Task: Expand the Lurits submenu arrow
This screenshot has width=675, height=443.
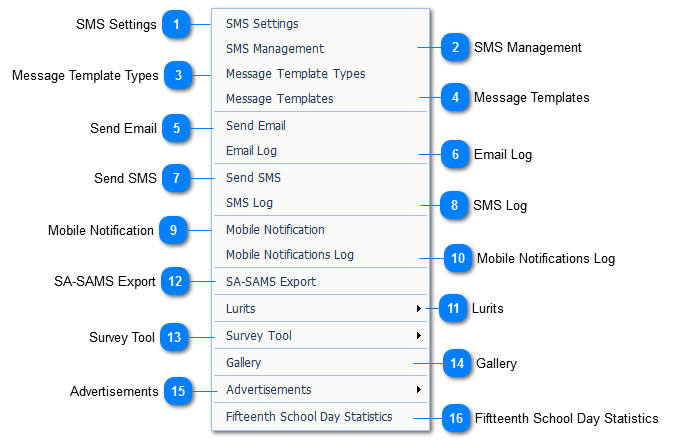Action: coord(418,309)
